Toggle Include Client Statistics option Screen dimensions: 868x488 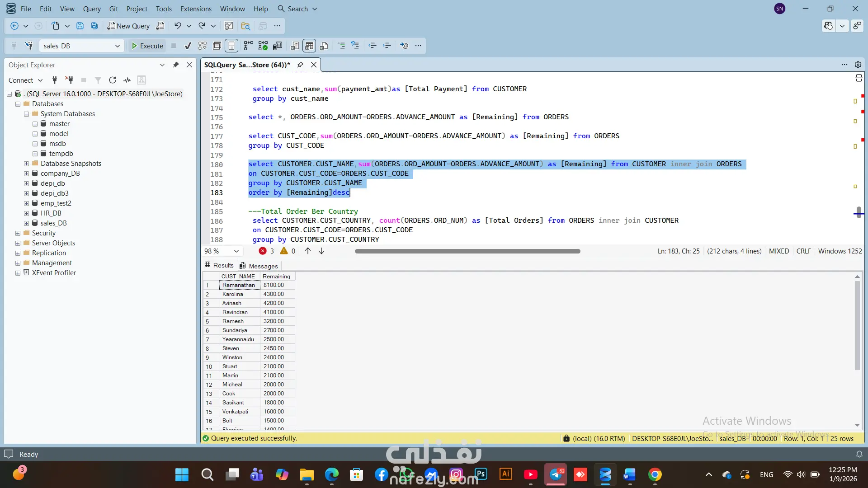click(x=278, y=46)
